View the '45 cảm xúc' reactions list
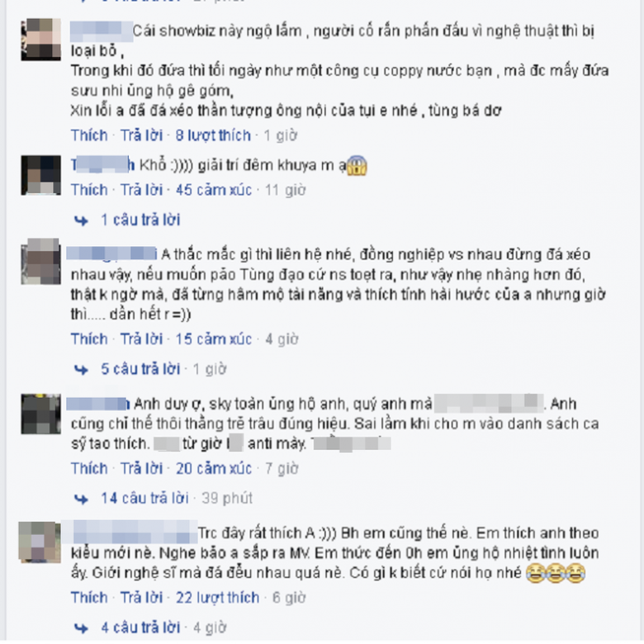This screenshot has width=644, height=644. point(214,190)
